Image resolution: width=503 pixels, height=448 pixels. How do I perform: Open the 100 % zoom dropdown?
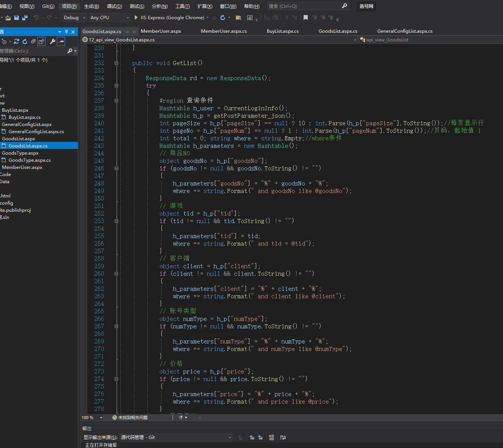(92, 418)
